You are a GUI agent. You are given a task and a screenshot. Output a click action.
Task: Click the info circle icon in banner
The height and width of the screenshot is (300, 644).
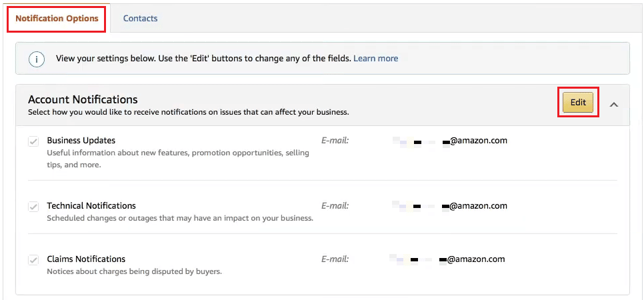pos(37,59)
